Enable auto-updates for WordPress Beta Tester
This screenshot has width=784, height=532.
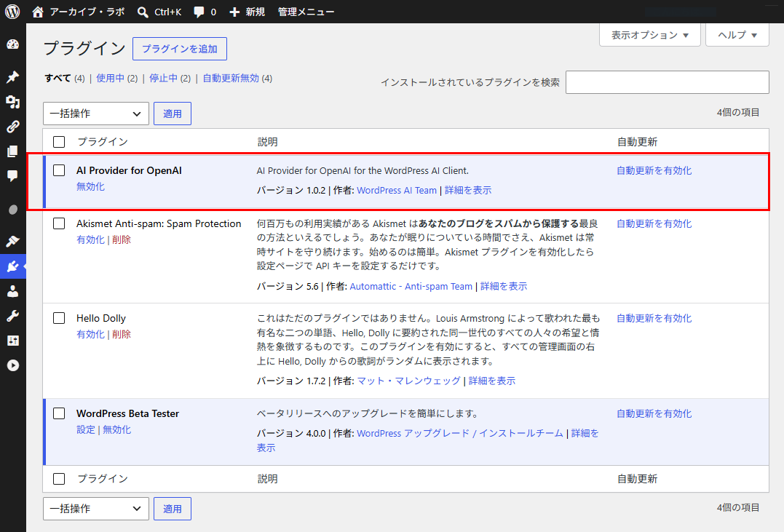click(x=654, y=413)
